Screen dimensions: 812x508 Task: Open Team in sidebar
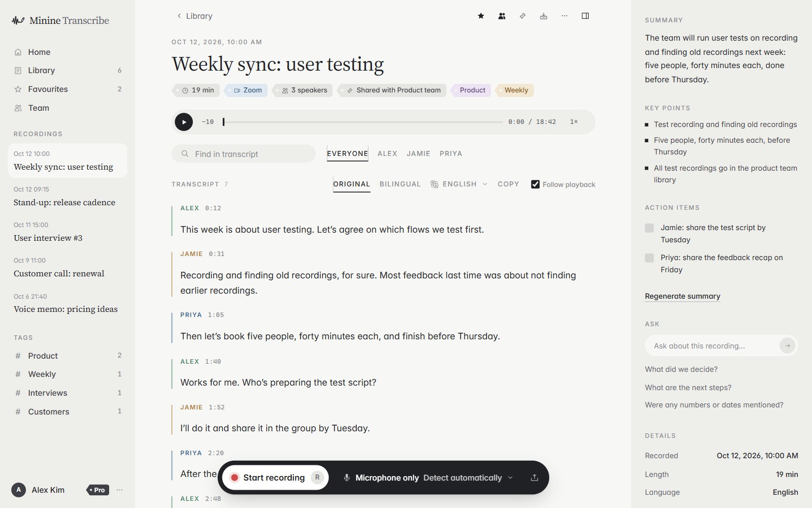67,108
